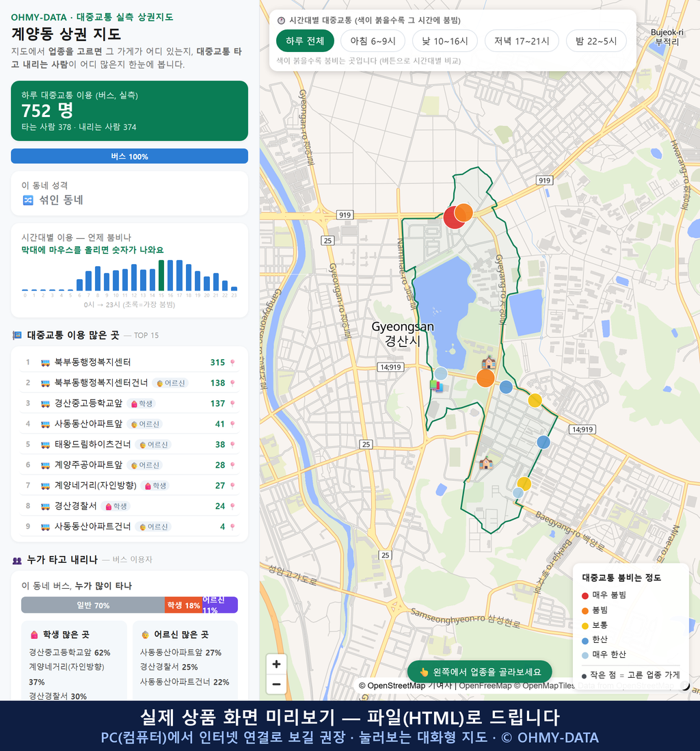Click the 일반 70% segment of rider bar
This screenshot has height=751, width=700.
pos(93,605)
